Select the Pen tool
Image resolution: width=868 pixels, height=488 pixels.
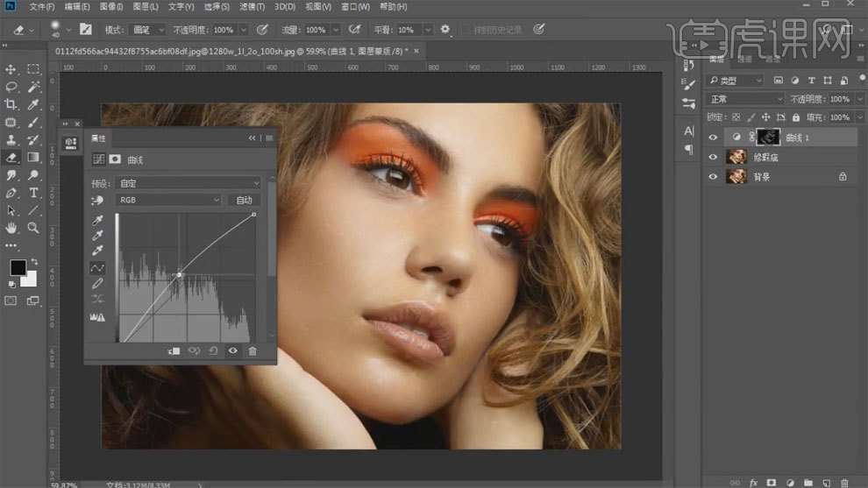pos(11,193)
